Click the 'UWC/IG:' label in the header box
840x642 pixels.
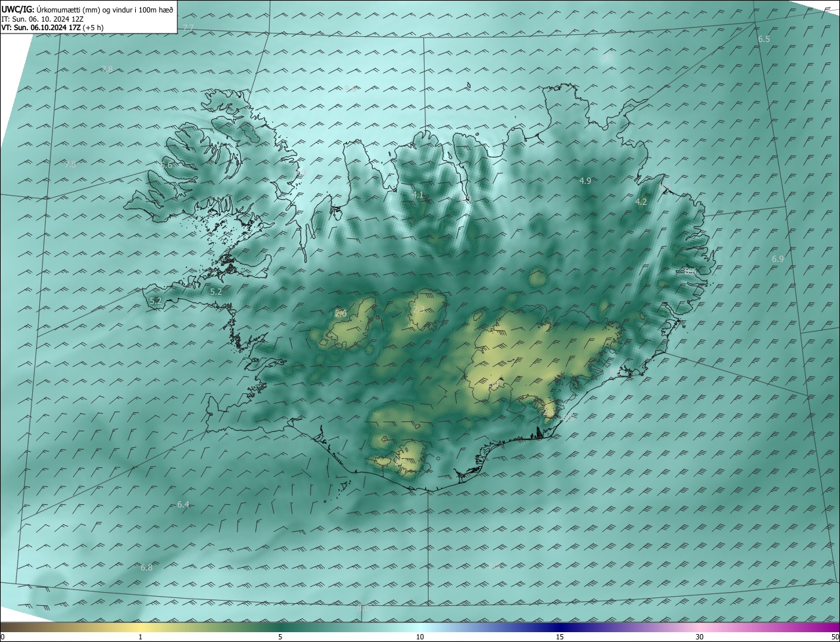18,10
